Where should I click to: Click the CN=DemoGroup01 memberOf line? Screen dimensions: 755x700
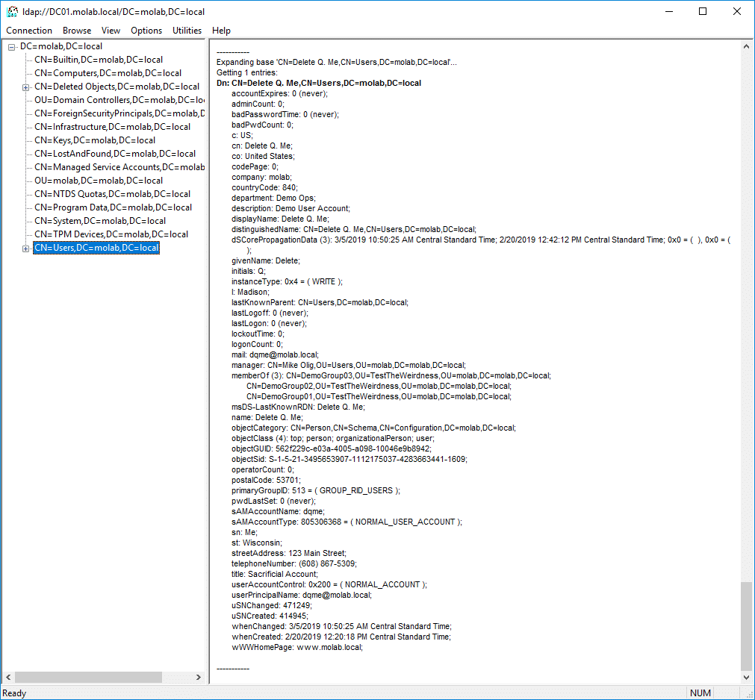[379, 397]
